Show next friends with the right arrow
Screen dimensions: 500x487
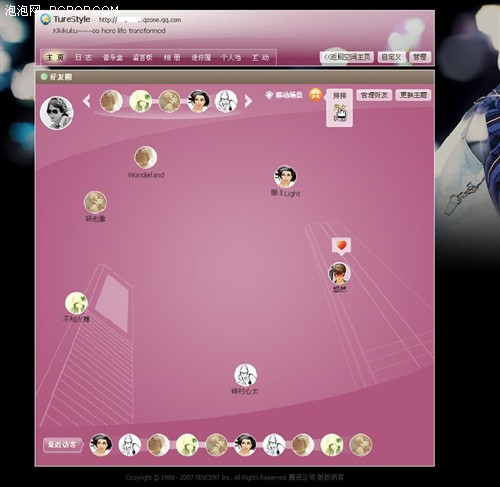point(248,101)
